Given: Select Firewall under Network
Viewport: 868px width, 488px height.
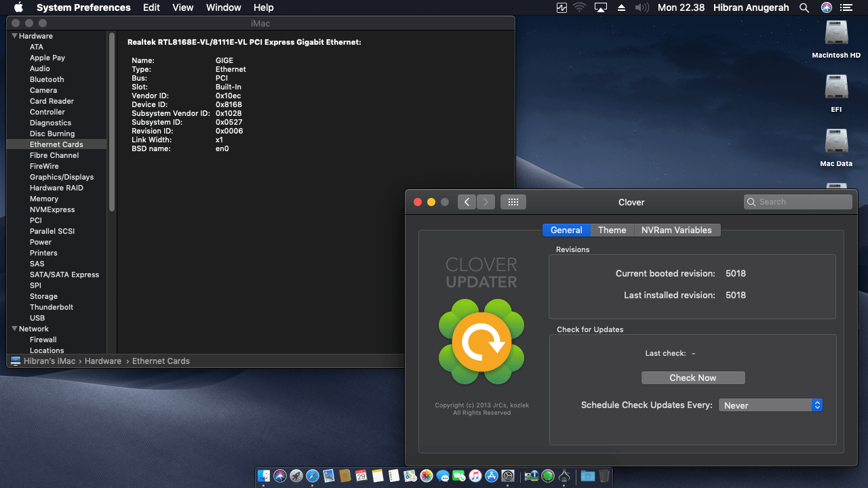Looking at the screenshot, I should pyautogui.click(x=43, y=340).
